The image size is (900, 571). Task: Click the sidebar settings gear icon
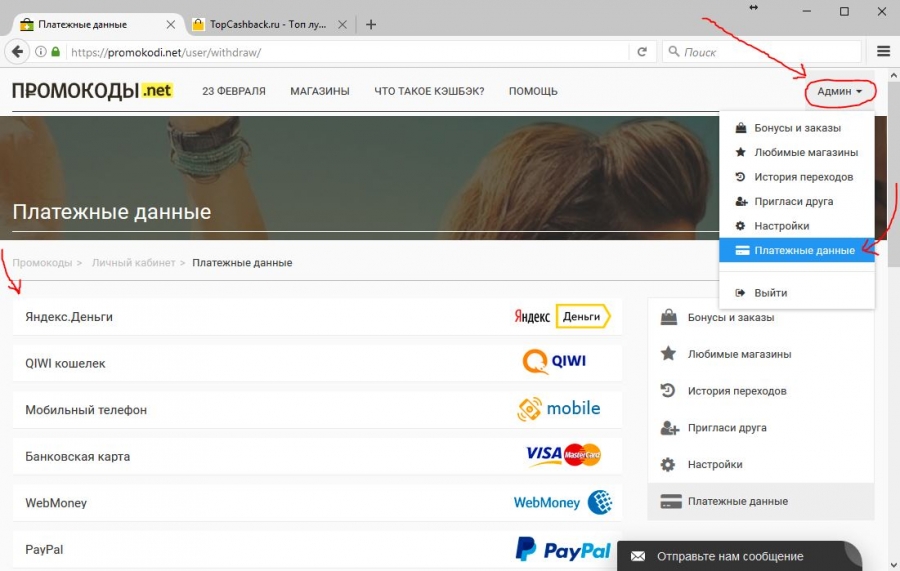tap(668, 464)
